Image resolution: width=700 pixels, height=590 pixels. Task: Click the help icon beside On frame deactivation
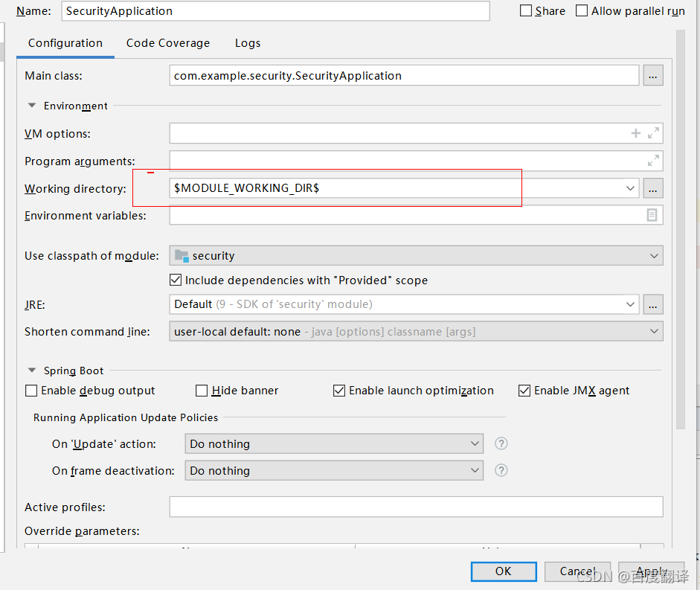coord(501,470)
